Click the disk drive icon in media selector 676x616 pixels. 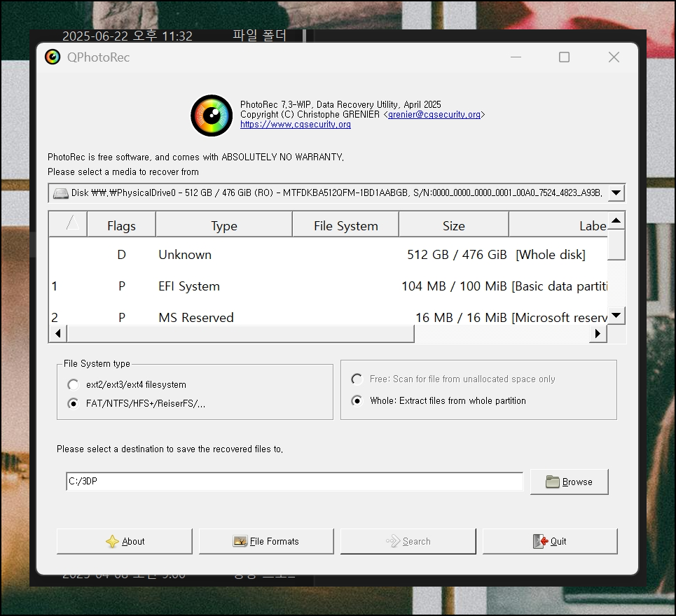[x=61, y=193]
